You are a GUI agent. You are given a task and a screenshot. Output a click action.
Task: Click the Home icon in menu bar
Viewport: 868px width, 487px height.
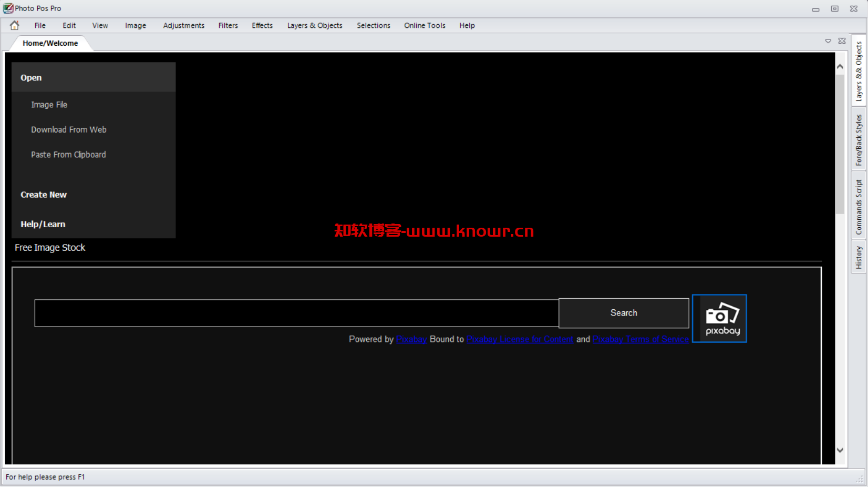[x=14, y=25]
